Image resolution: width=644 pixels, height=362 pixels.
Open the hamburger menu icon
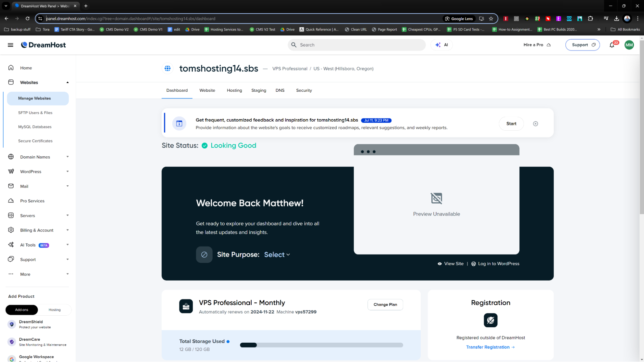(x=10, y=45)
